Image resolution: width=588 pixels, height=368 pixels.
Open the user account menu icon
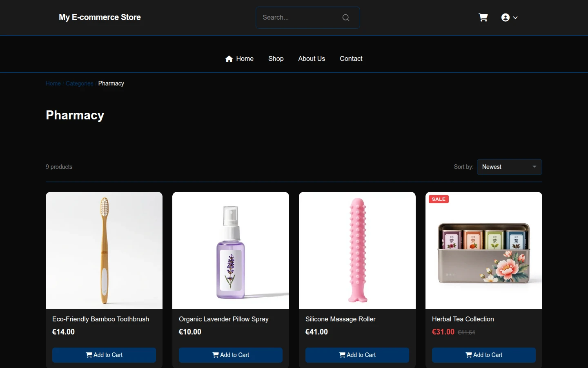pyautogui.click(x=506, y=18)
